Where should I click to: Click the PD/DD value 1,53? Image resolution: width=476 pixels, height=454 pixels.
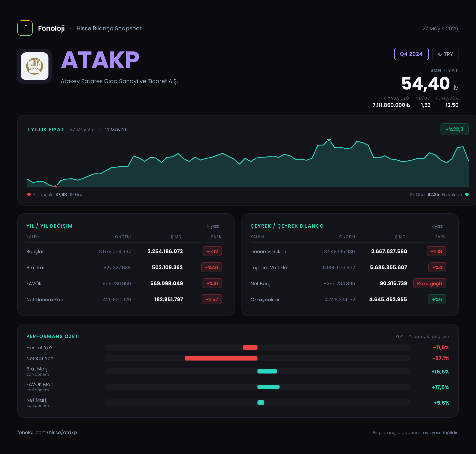[425, 105]
